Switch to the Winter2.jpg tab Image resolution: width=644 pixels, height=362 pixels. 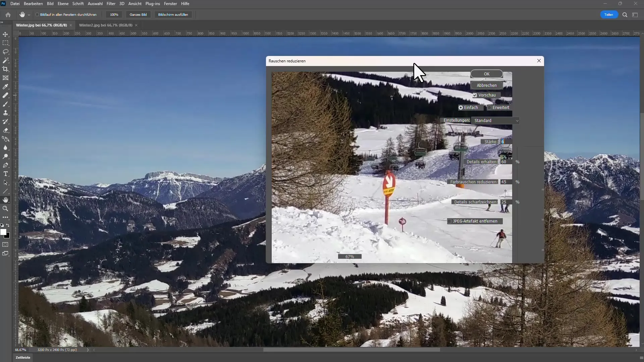106,25
